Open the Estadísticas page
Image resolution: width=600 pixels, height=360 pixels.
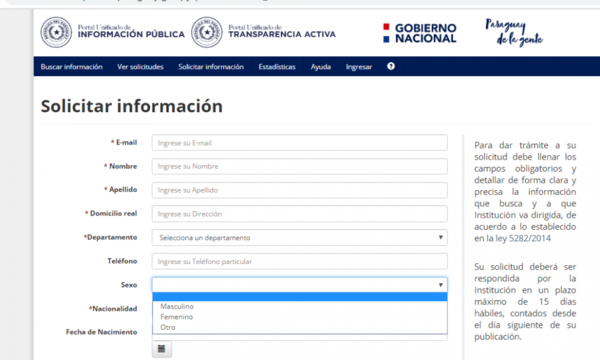click(277, 67)
